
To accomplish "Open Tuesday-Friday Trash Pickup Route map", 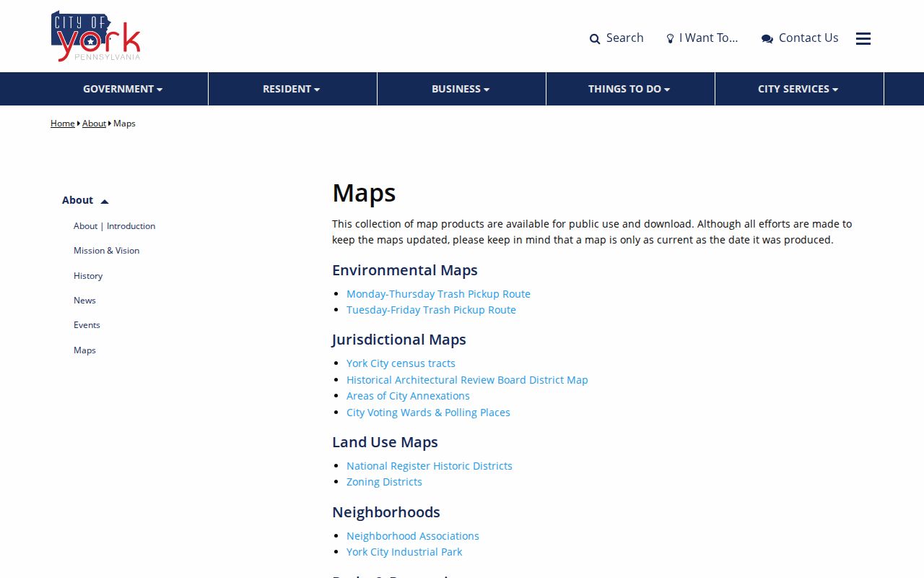I will [x=431, y=310].
